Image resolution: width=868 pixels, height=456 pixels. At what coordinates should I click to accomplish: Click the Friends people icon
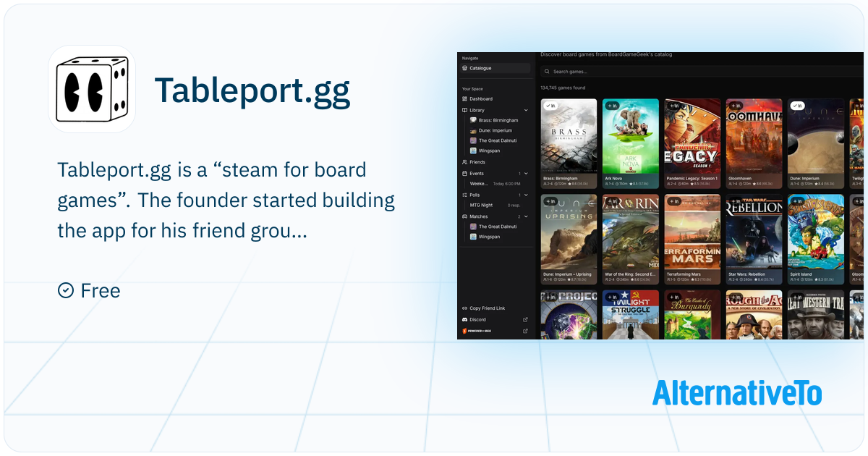[465, 162]
